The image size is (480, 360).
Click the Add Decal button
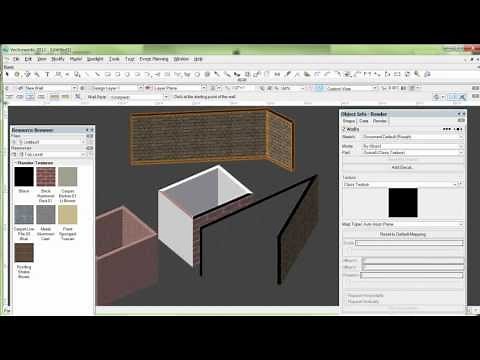coord(402,167)
